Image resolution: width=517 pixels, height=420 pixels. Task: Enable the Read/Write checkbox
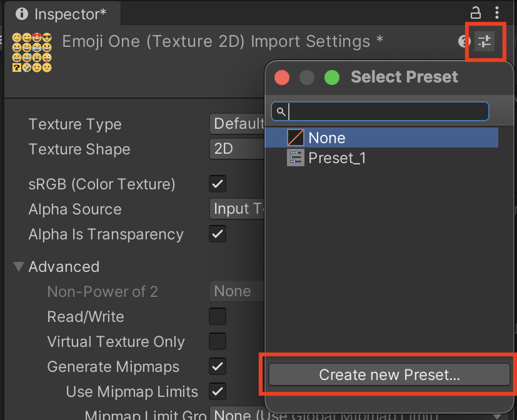point(217,316)
